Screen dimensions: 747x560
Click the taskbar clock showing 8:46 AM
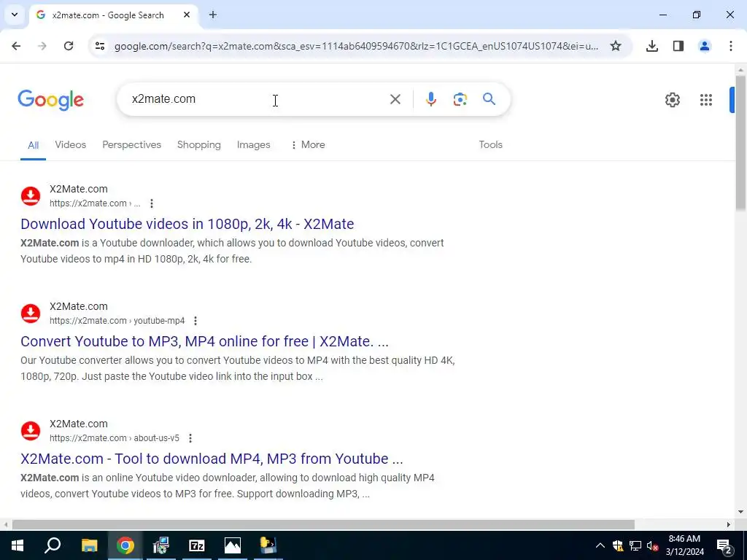684,545
